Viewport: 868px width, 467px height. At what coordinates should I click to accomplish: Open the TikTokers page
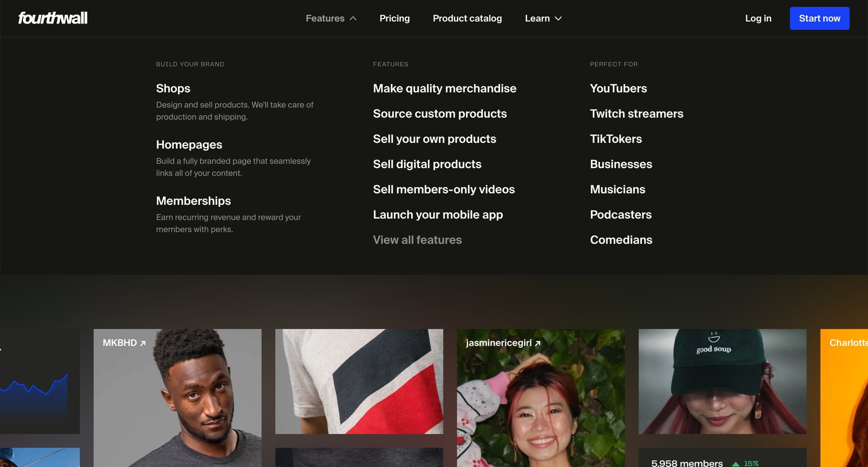click(616, 139)
